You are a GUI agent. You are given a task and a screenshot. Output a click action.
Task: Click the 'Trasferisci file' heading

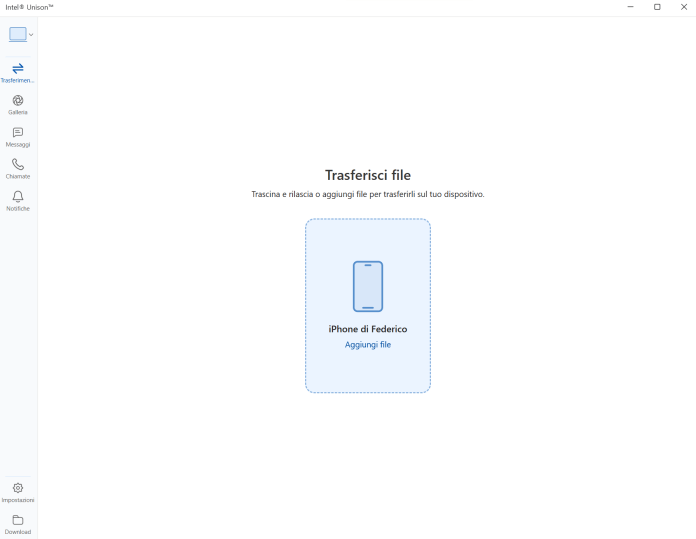pyautogui.click(x=368, y=175)
